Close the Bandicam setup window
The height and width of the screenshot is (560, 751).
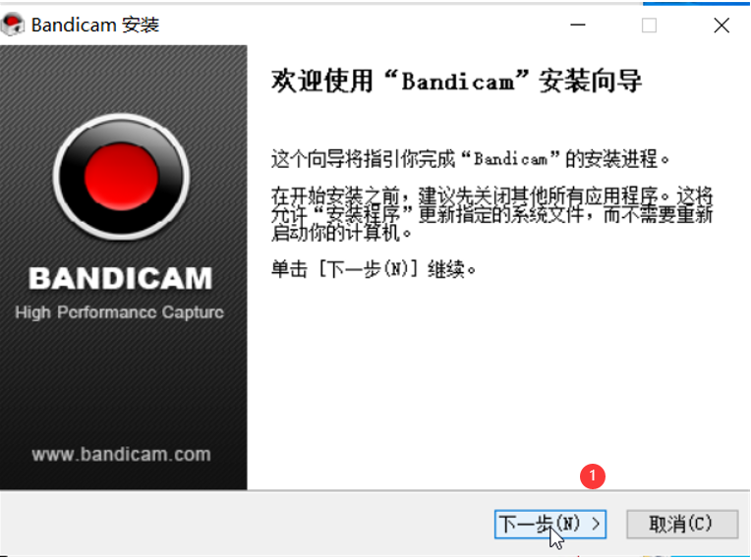tap(722, 25)
